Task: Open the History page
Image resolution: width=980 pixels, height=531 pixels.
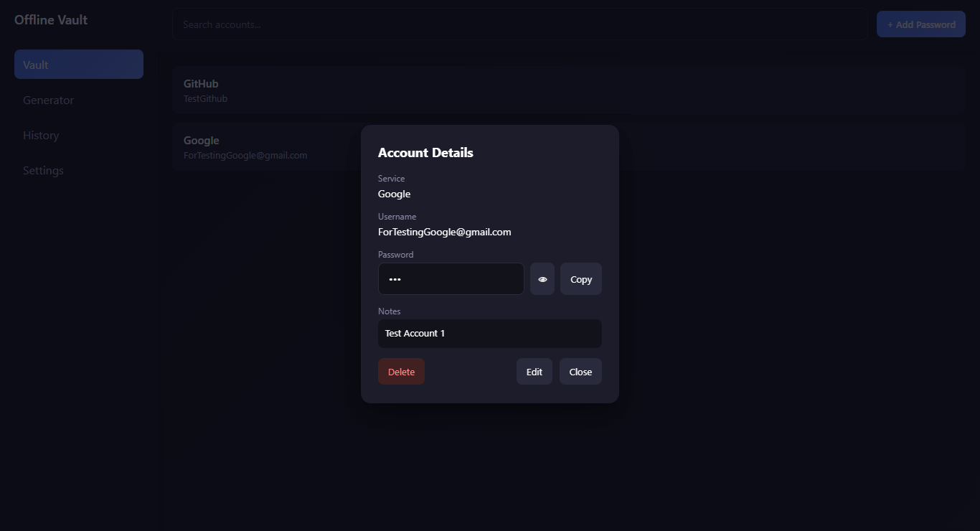Action: click(41, 136)
